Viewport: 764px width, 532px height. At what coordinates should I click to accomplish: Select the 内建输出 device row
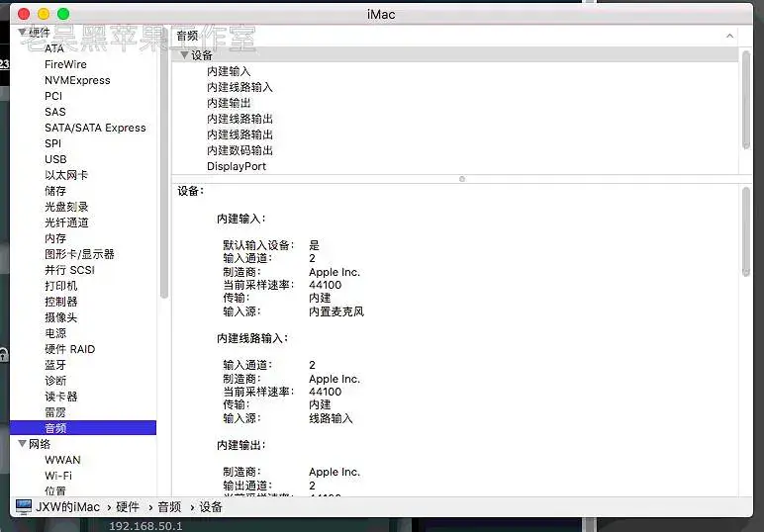[229, 103]
